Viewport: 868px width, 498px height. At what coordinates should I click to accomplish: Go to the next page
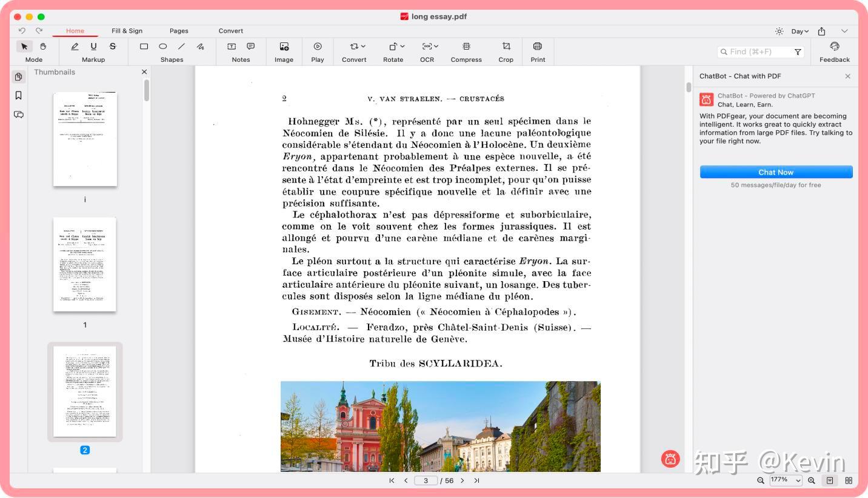tap(462, 480)
